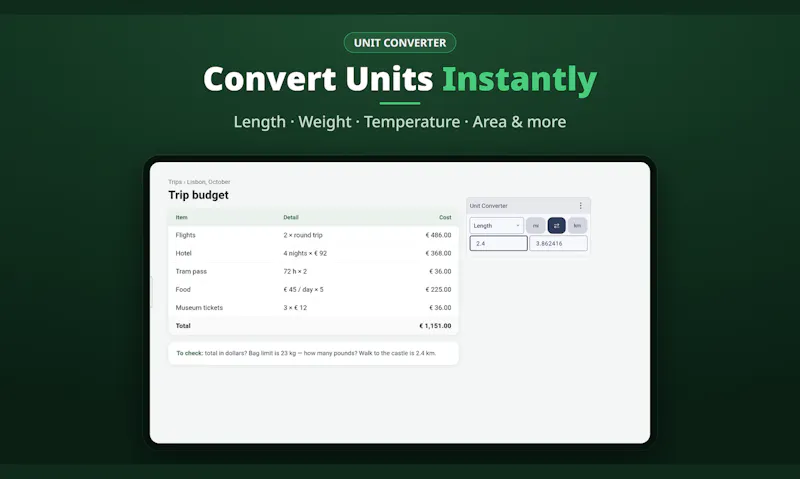Viewport: 800px width, 479px height.
Task: Select the Tram pass row label
Action: pyautogui.click(x=191, y=271)
